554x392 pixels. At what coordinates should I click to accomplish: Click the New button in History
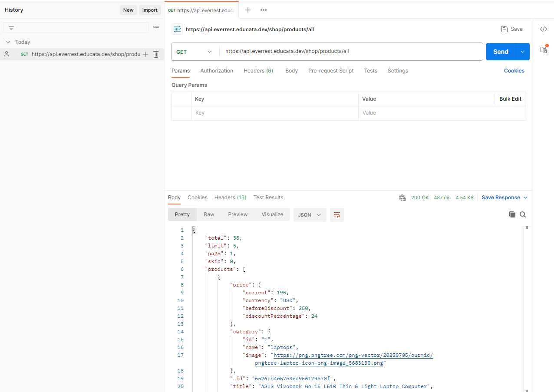coord(129,10)
